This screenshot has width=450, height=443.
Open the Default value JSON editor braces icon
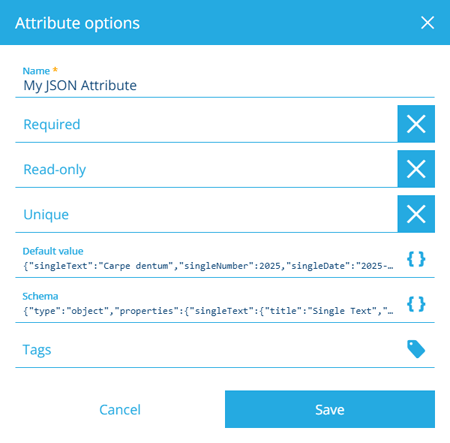point(416,259)
